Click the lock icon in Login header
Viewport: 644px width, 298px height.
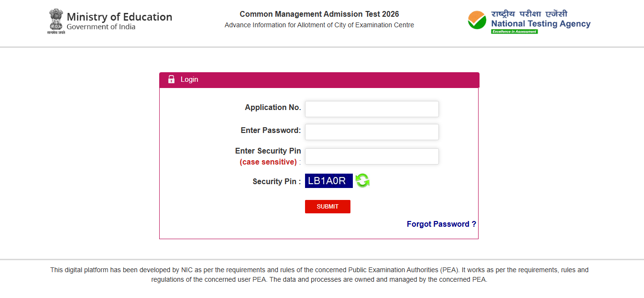(x=171, y=79)
